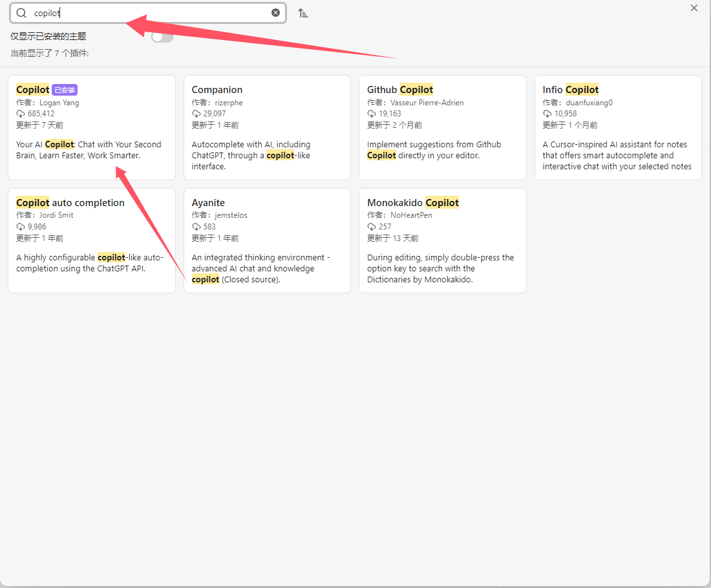Click the During editing description text
The width and height of the screenshot is (711, 588).
(x=441, y=268)
